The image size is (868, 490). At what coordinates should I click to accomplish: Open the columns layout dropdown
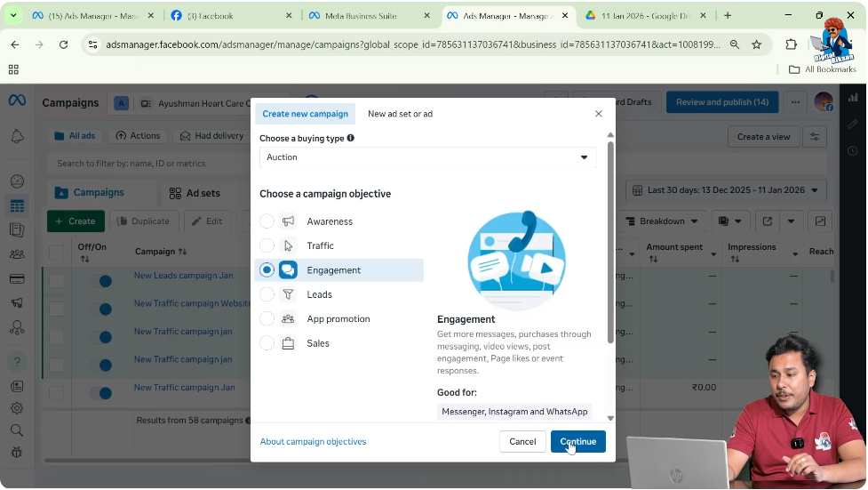point(730,221)
